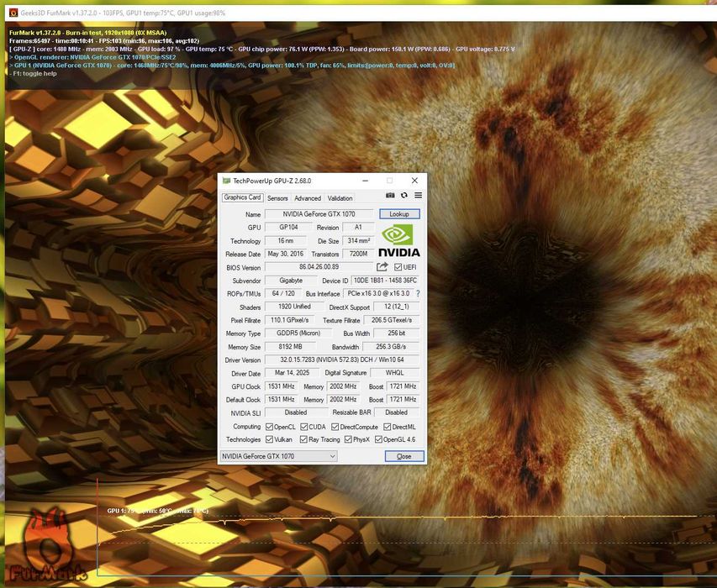This screenshot has width=717, height=588.
Task: Click the Close button in GPU-Z
Action: [x=404, y=456]
